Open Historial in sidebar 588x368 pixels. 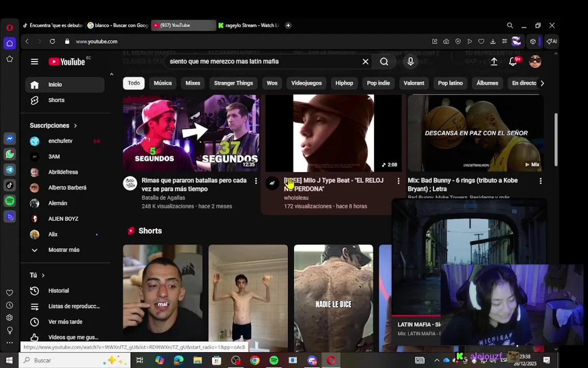65,291
